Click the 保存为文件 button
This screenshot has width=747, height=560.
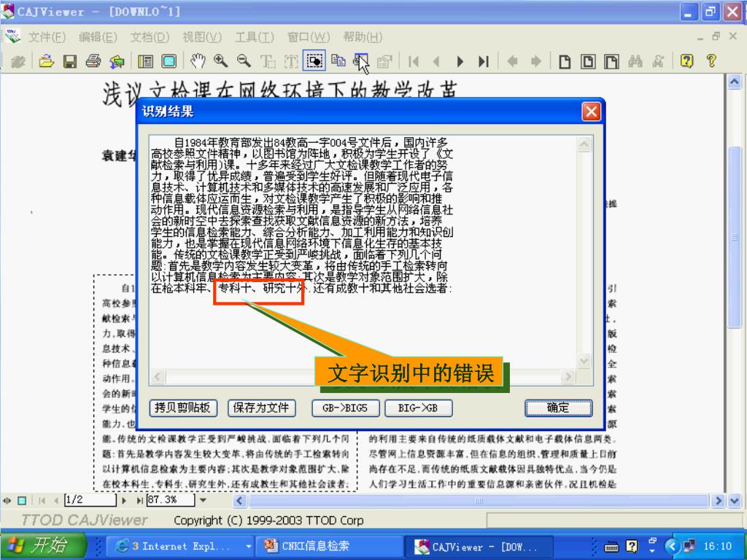tap(261, 408)
